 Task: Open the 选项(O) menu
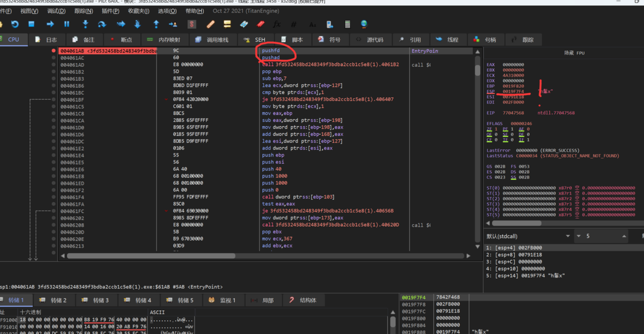tap(167, 11)
